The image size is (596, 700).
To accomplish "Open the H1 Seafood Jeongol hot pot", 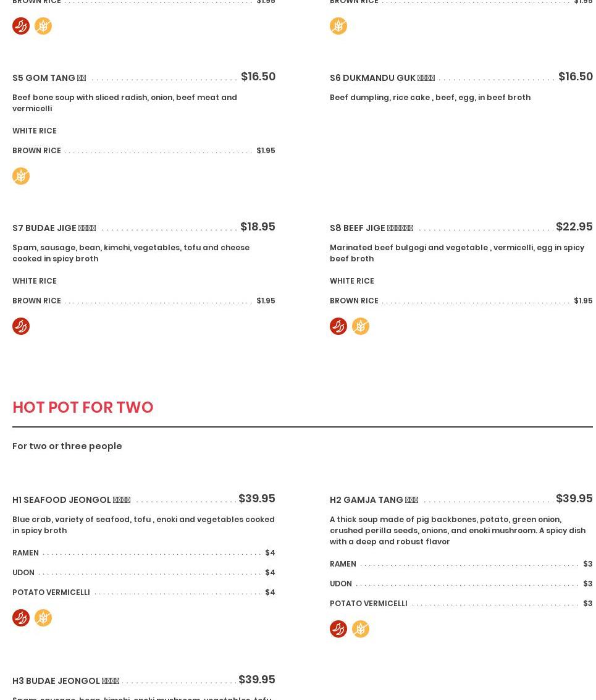I will pos(71,500).
